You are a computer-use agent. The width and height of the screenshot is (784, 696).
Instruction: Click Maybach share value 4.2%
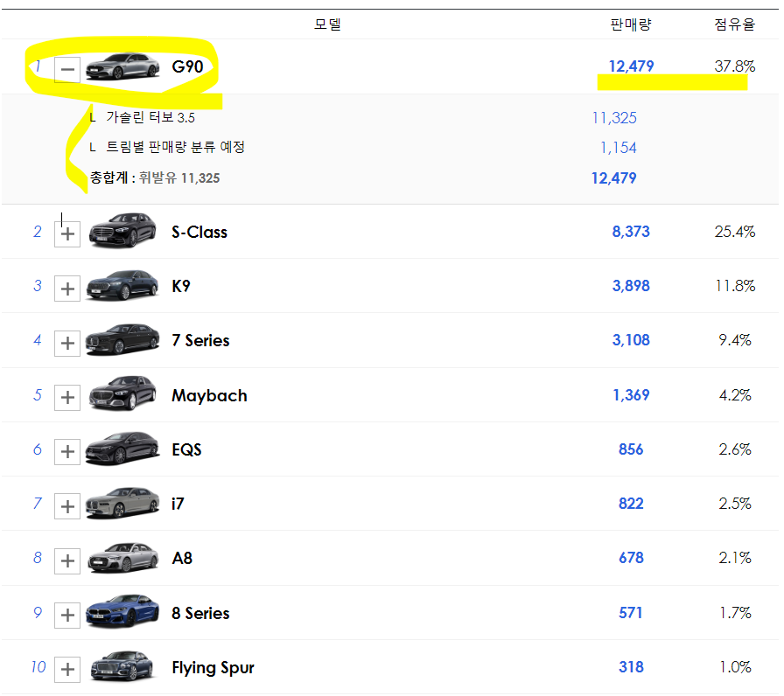(735, 395)
